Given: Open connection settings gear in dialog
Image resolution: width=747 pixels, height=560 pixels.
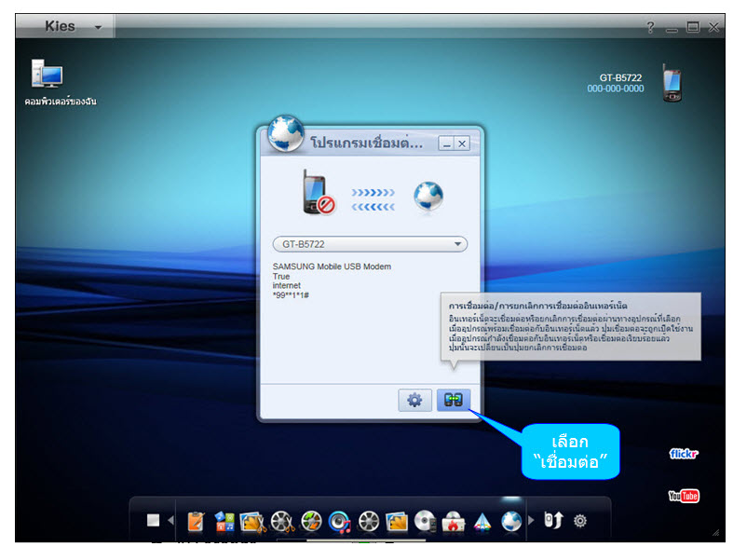Looking at the screenshot, I should pyautogui.click(x=414, y=400).
